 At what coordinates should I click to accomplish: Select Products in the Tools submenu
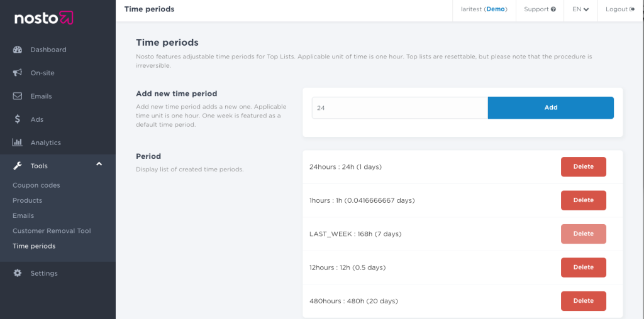28,200
